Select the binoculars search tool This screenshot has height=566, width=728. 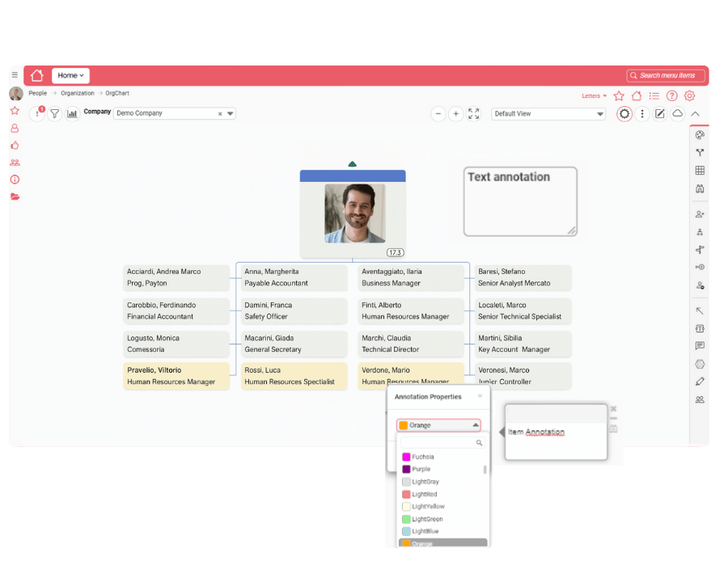pyautogui.click(x=700, y=189)
